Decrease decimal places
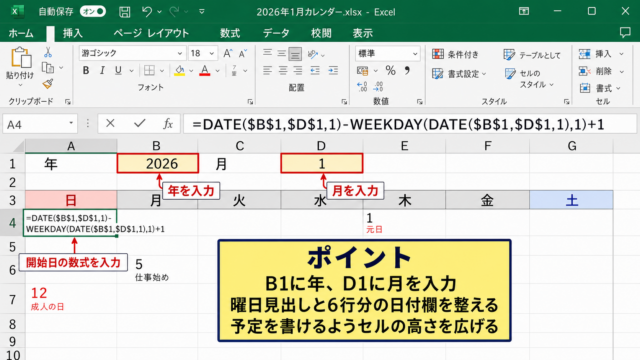640x360 pixels. pos(378,87)
